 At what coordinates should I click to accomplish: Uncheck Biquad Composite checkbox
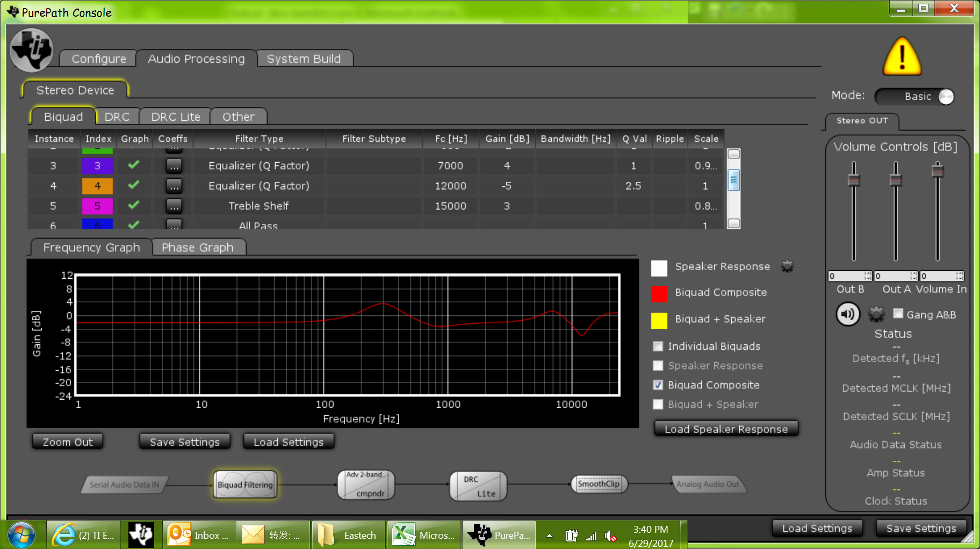click(x=658, y=385)
